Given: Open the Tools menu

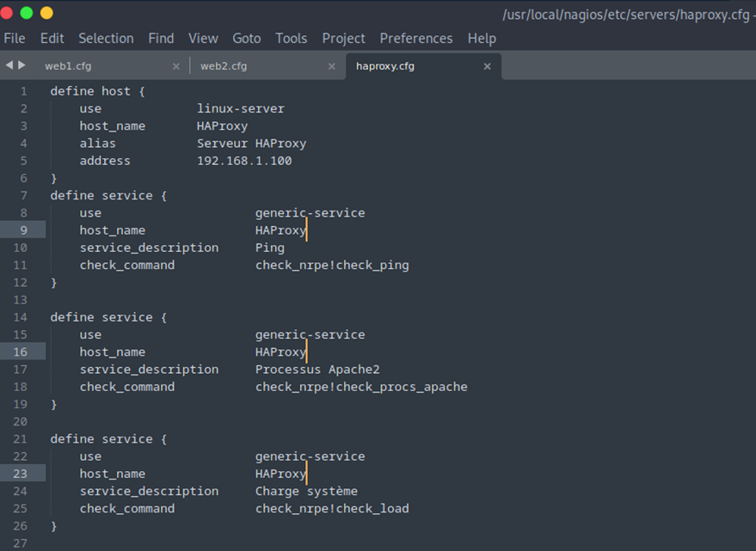Looking at the screenshot, I should tap(292, 39).
